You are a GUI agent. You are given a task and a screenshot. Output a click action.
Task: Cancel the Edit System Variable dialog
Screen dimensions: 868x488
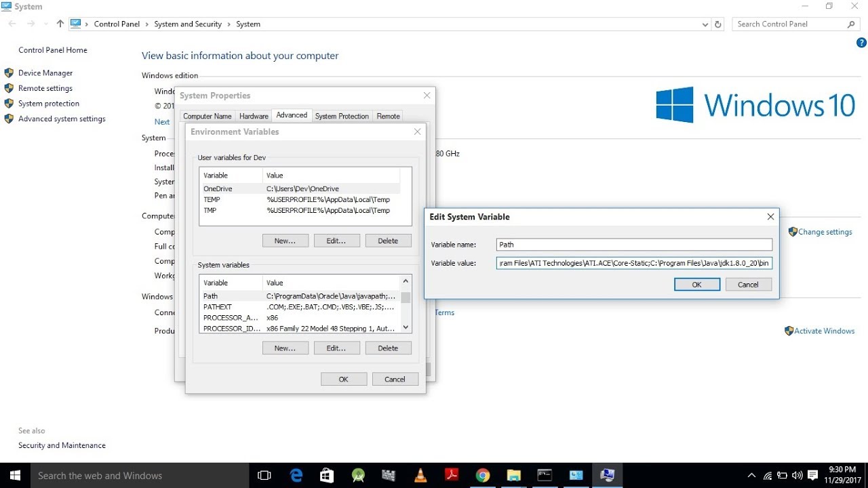tap(749, 285)
